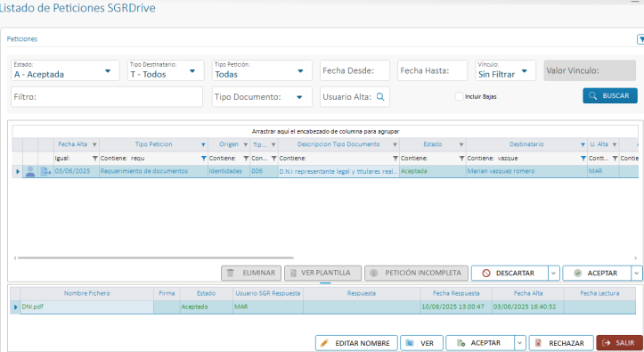644x352 pixels.
Task: Open Destinatario column filter funnel
Action: click(583, 144)
